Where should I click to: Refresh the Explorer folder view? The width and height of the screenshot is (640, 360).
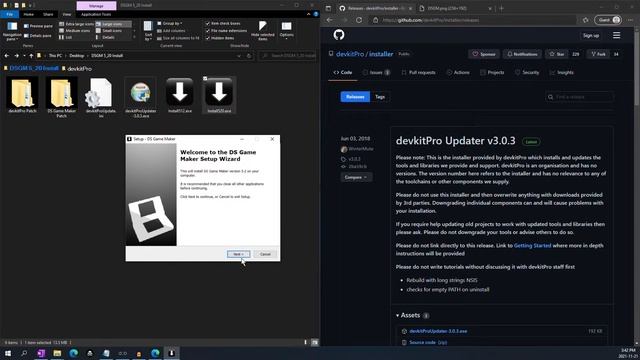[249, 56]
